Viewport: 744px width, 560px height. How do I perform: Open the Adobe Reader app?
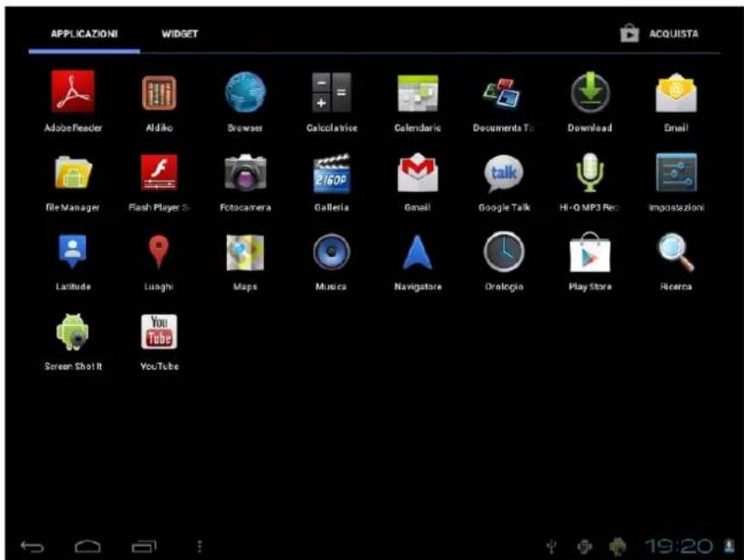[72, 91]
